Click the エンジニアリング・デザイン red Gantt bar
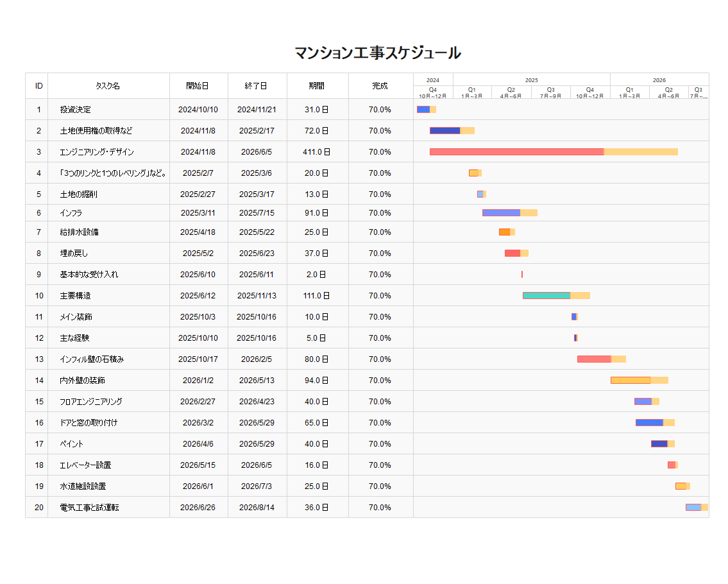 [x=516, y=152]
